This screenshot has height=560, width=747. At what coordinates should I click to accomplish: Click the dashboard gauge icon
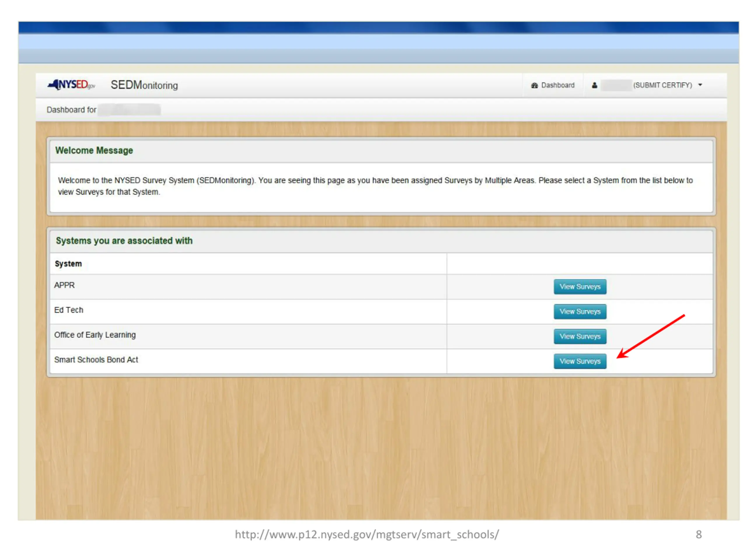point(534,85)
